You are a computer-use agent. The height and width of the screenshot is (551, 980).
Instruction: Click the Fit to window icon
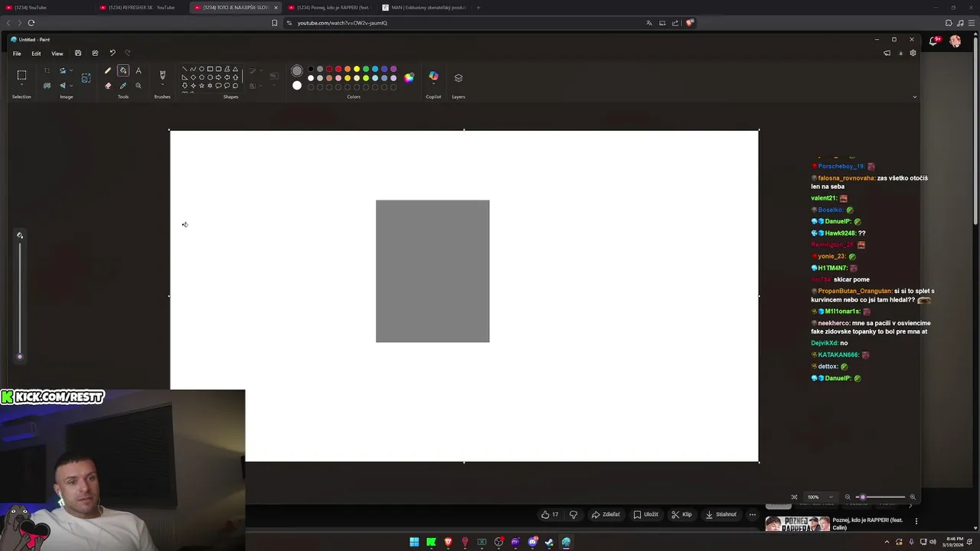(x=794, y=497)
